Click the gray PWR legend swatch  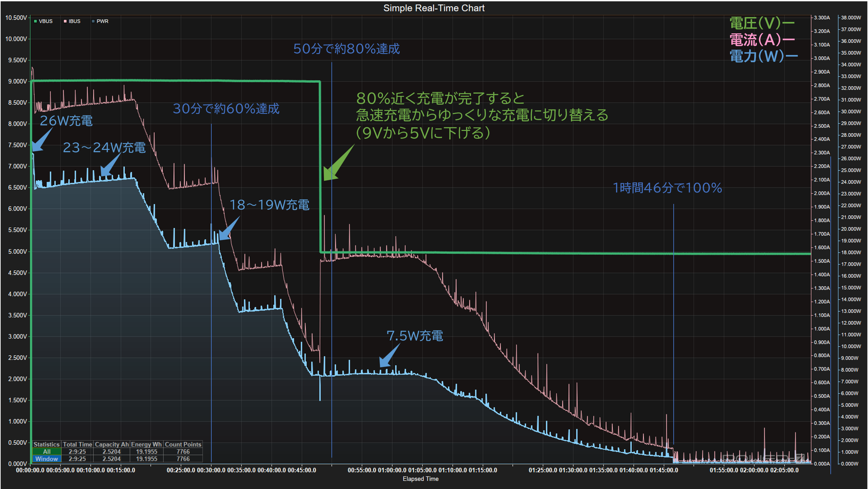click(x=93, y=21)
